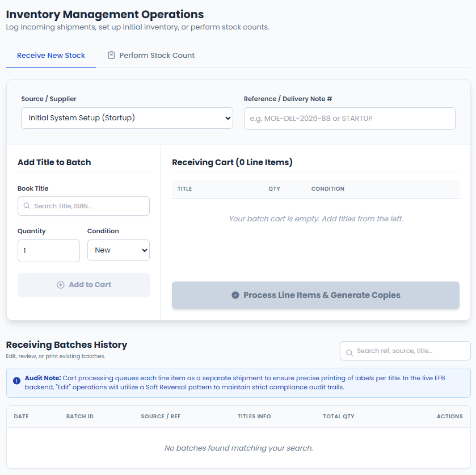
Task: Click the checkmark icon on Process Line Items
Action: click(235, 295)
